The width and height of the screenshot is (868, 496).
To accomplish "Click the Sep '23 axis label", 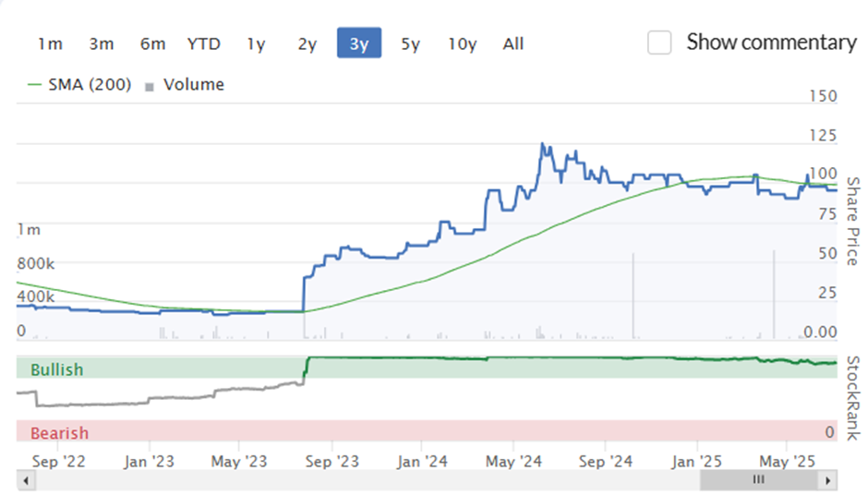I will 332,462.
